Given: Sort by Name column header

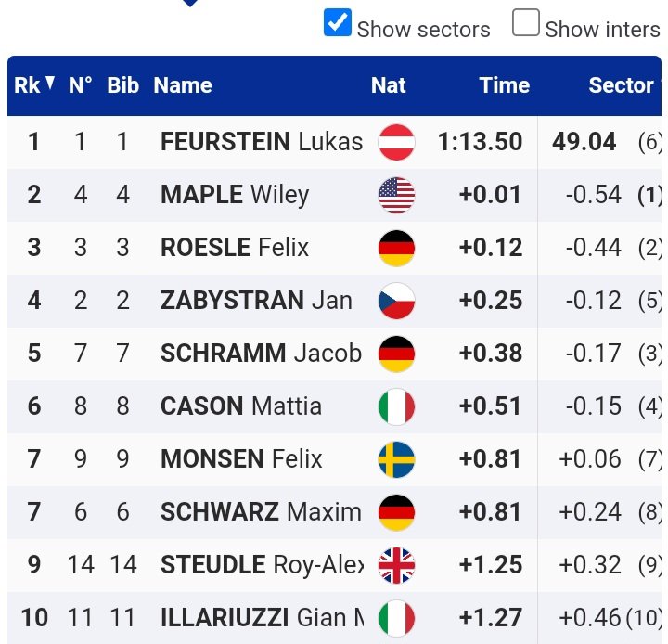Looking at the screenshot, I should click(x=183, y=85).
